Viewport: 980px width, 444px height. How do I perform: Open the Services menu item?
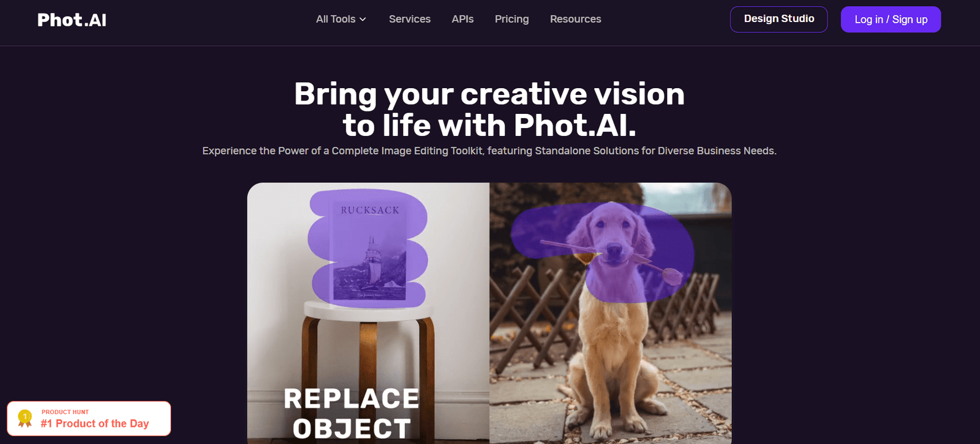[410, 19]
